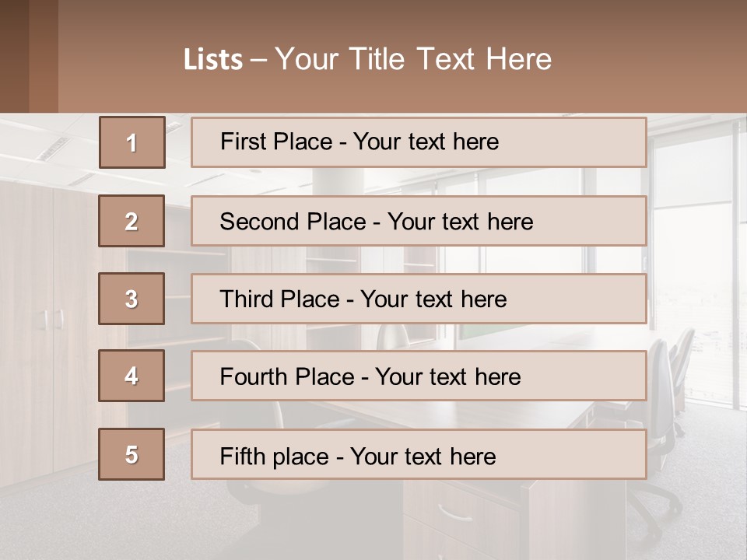Select the number 4 box
This screenshot has height=560, width=747.
click(x=132, y=376)
